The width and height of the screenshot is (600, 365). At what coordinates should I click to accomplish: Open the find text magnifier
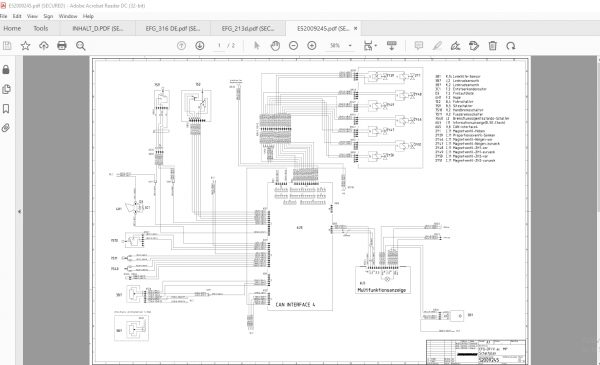(80, 46)
